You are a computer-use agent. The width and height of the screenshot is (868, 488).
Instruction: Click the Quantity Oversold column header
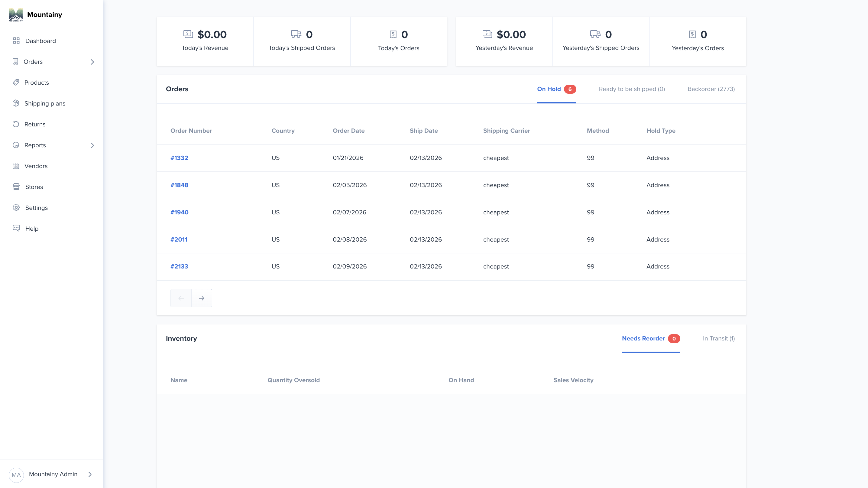click(293, 380)
